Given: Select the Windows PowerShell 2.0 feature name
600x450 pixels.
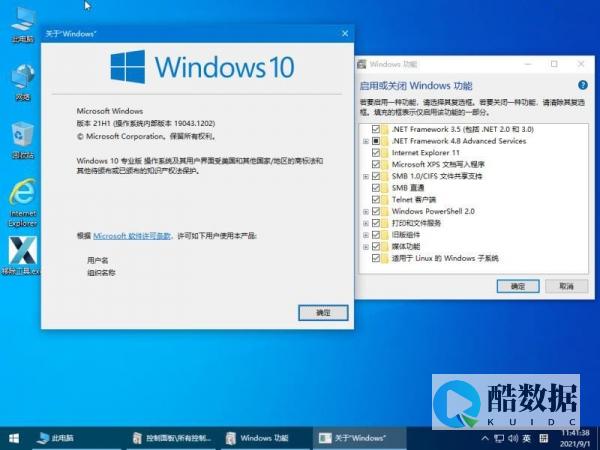Looking at the screenshot, I should click(x=433, y=211).
